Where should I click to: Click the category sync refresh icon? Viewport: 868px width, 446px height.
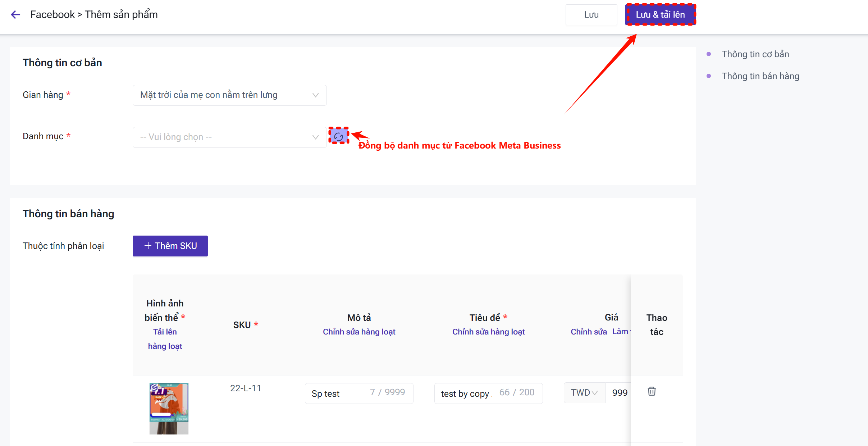point(338,136)
